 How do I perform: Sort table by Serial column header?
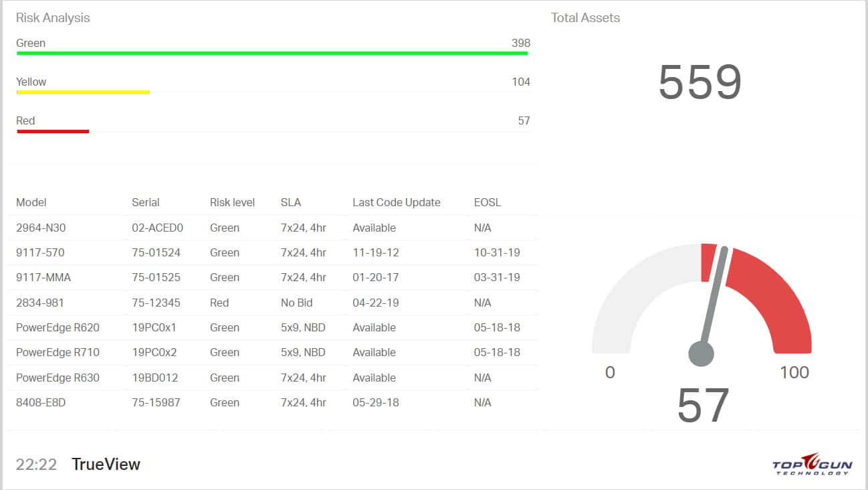pyautogui.click(x=146, y=202)
